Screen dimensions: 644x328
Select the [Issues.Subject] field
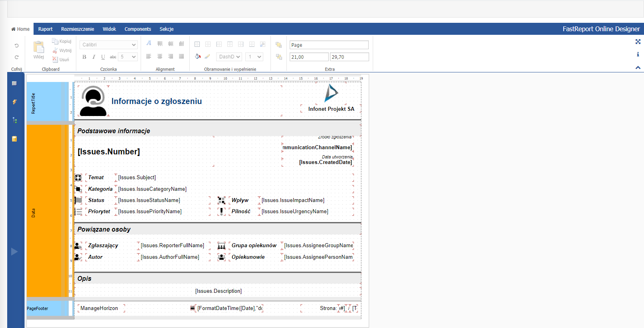(137, 177)
